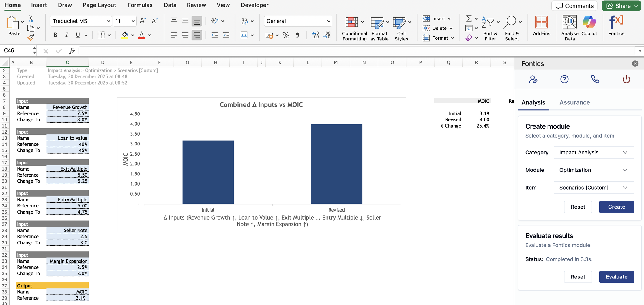Viewport: 644px width, 305px height.
Task: Click the formula bar input field
Action: click(x=346, y=51)
